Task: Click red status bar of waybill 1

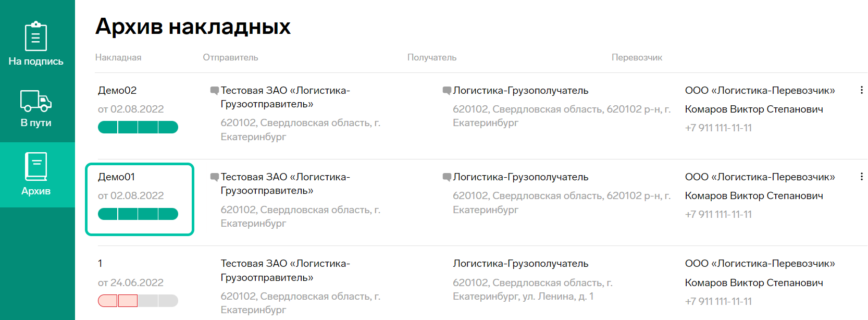Action: (x=118, y=301)
